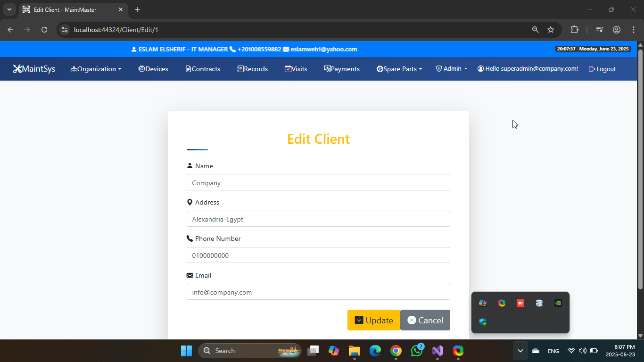The width and height of the screenshot is (644, 362).
Task: Close the Edit Client - MaintMaster tab
Action: click(121, 9)
